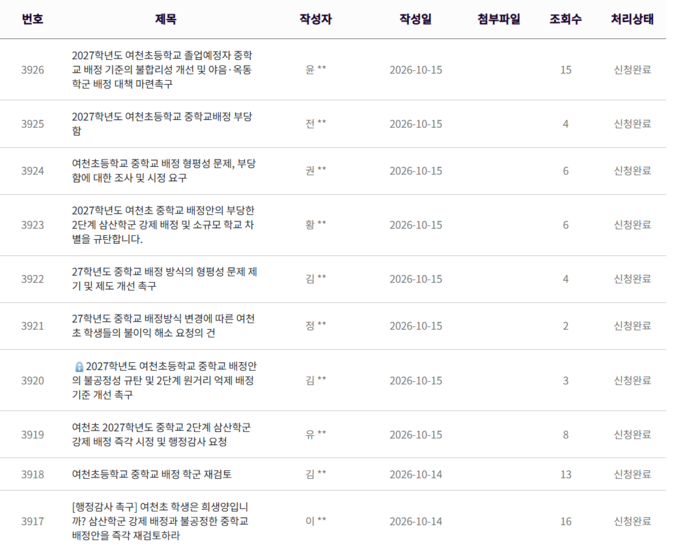Click the 처리상태 column header
This screenshot has width=700, height=546.
(x=632, y=19)
